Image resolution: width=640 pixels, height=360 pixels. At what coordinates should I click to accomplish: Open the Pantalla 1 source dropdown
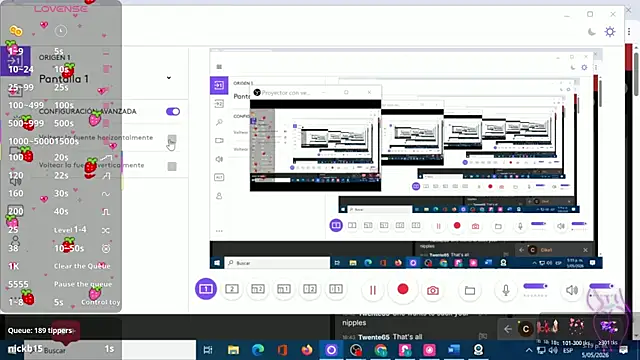click(x=169, y=78)
